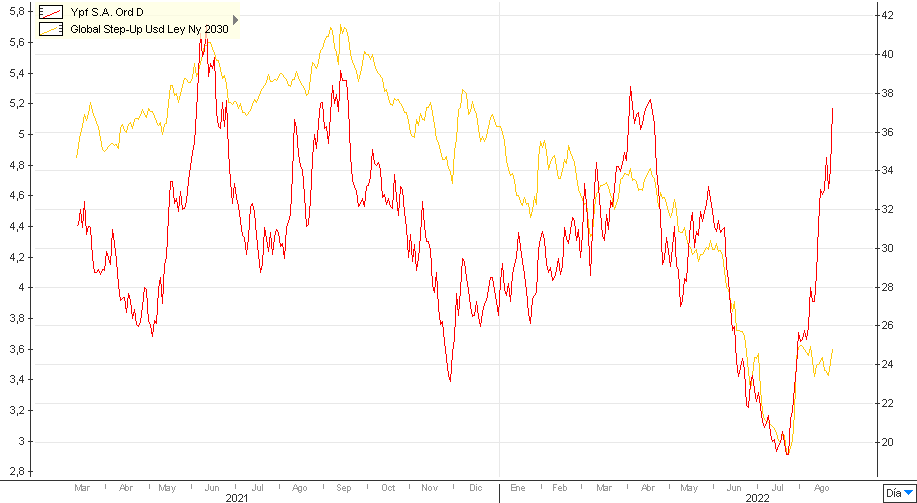This screenshot has height=503, width=917.
Task: Click the Sep month label on axis
Action: [344, 487]
